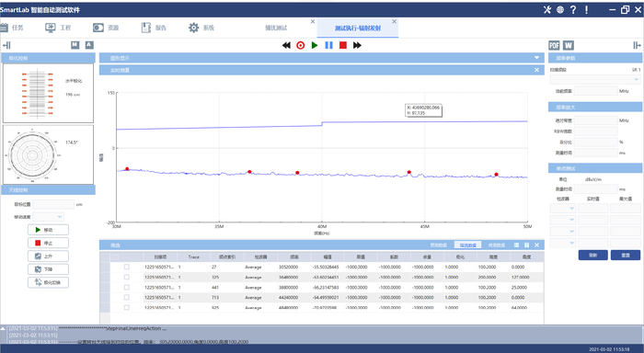644x353 pixels.
Task: Open the fourth detector dropdown
Action: point(562,243)
